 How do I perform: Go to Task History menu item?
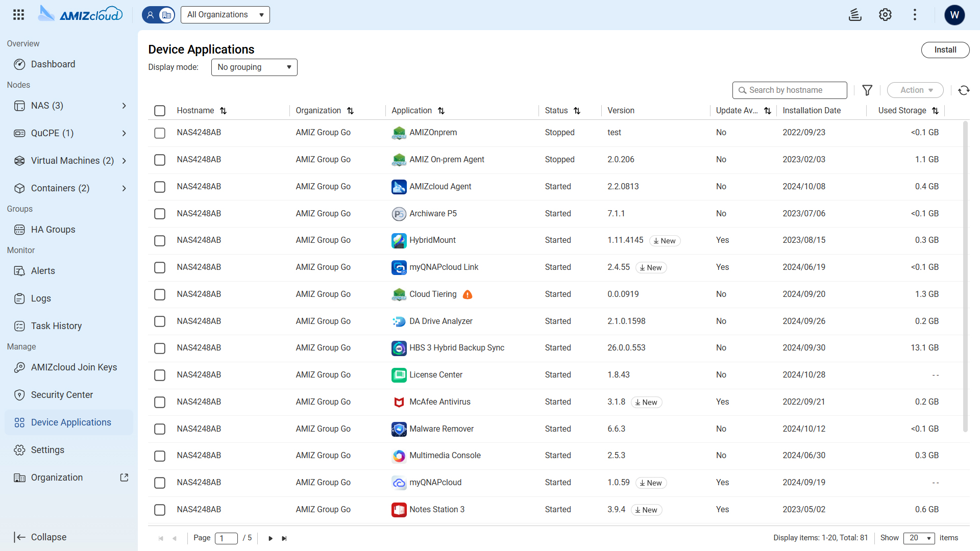[x=56, y=326]
